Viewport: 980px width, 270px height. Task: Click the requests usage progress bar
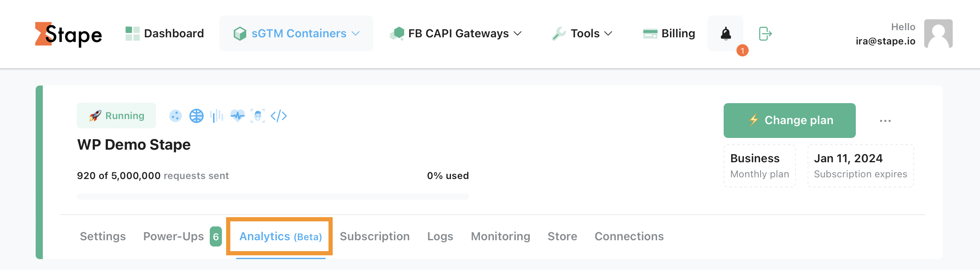tap(273, 197)
